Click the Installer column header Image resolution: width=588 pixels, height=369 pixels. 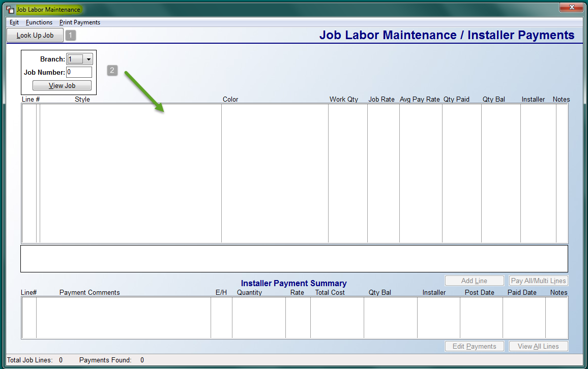click(533, 99)
